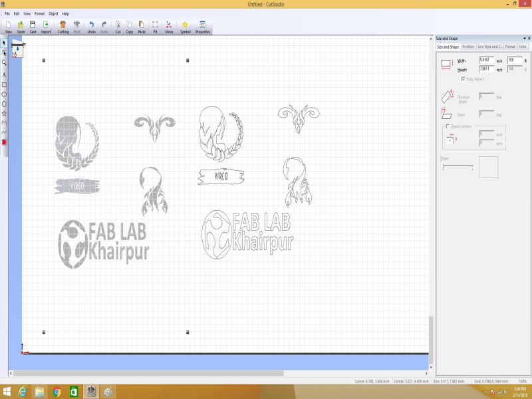Screen dimensions: 532x399
Task: Click the vertical scrollbar down arrow
Action: coord(431,367)
